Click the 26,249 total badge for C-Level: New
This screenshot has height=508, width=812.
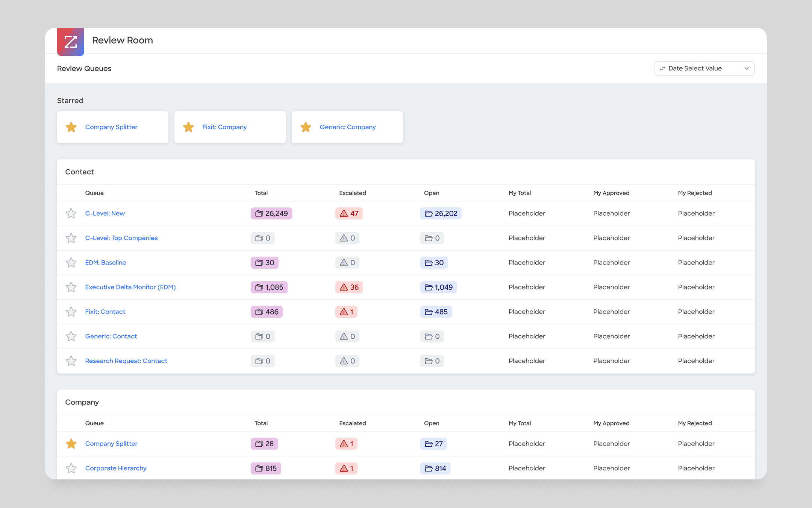271,213
